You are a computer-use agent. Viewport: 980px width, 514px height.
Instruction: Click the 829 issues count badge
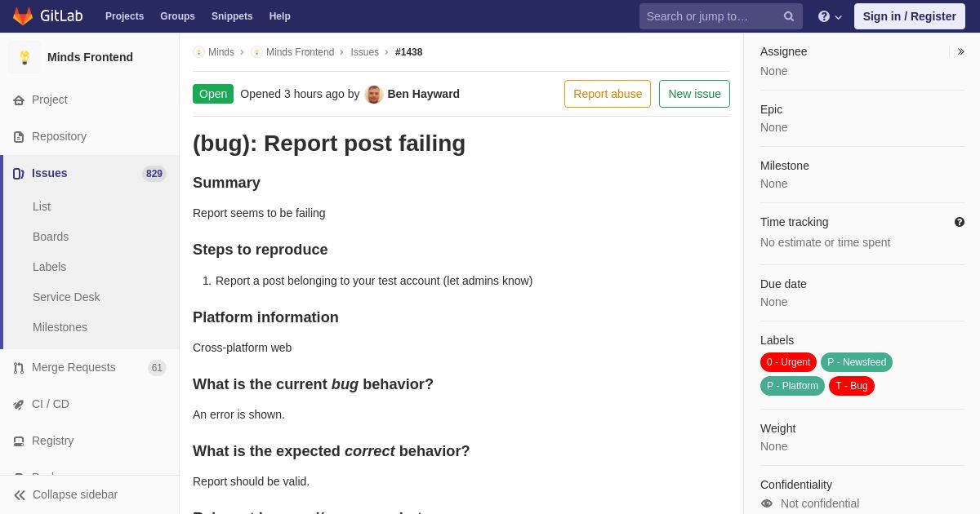(x=154, y=174)
